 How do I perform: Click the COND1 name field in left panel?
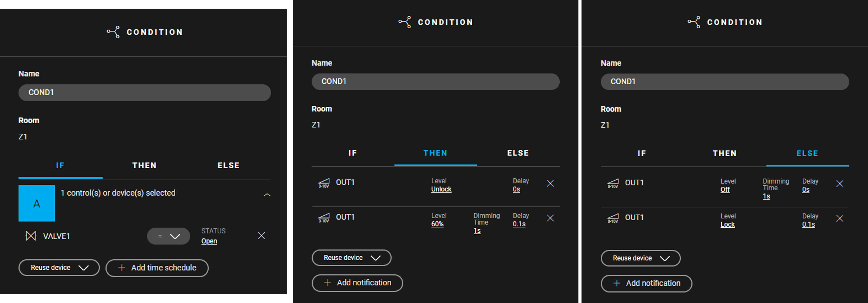145,92
